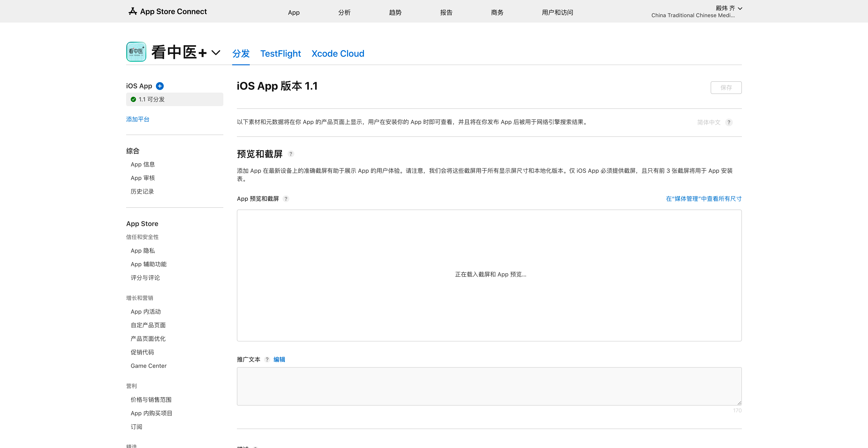Click the help icon next to 预览和截屏 heading
868x448 pixels.
tap(290, 154)
